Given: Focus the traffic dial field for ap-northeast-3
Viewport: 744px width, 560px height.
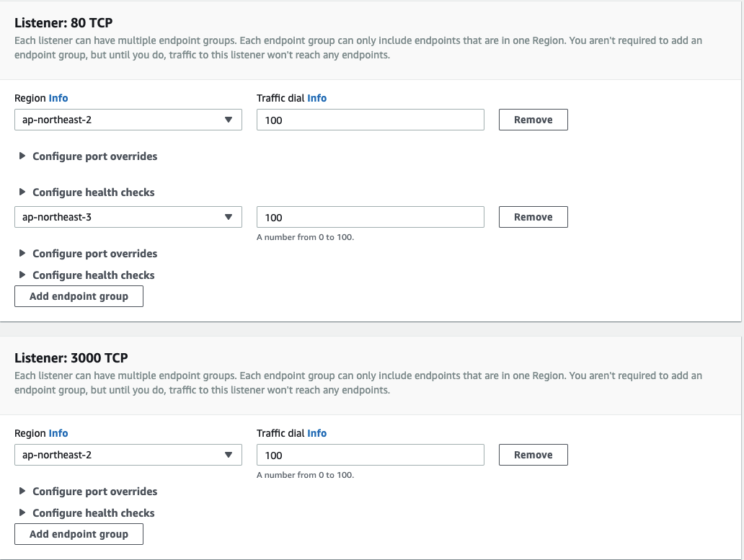Looking at the screenshot, I should (x=371, y=217).
